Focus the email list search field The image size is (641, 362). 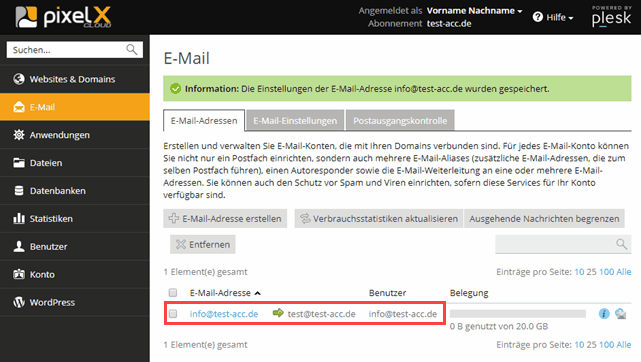pos(563,244)
